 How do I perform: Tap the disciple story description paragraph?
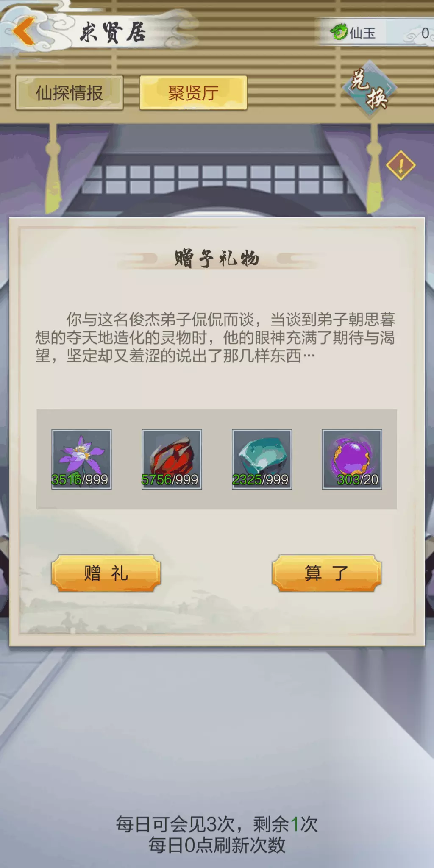215,338
